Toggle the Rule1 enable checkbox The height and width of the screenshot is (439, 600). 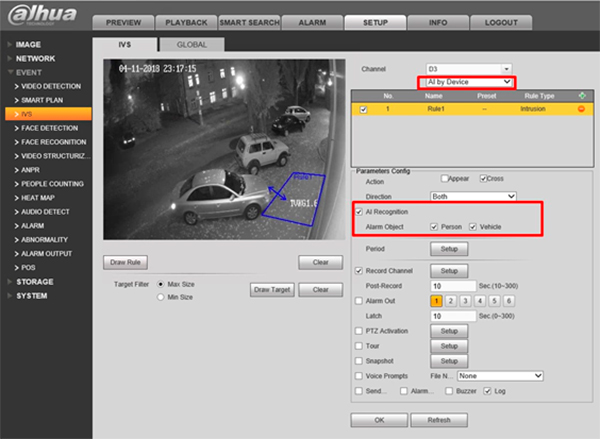coord(364,109)
